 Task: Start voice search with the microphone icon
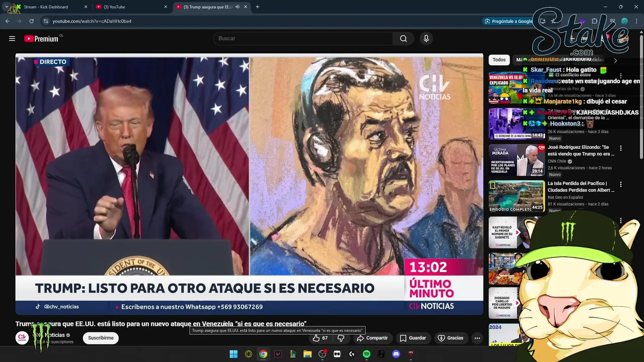point(426,39)
